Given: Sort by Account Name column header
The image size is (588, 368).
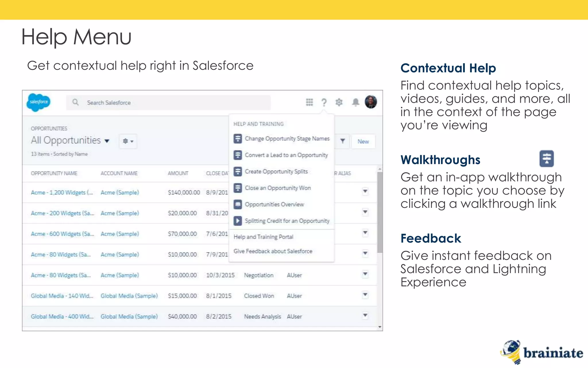Looking at the screenshot, I should click(119, 173).
